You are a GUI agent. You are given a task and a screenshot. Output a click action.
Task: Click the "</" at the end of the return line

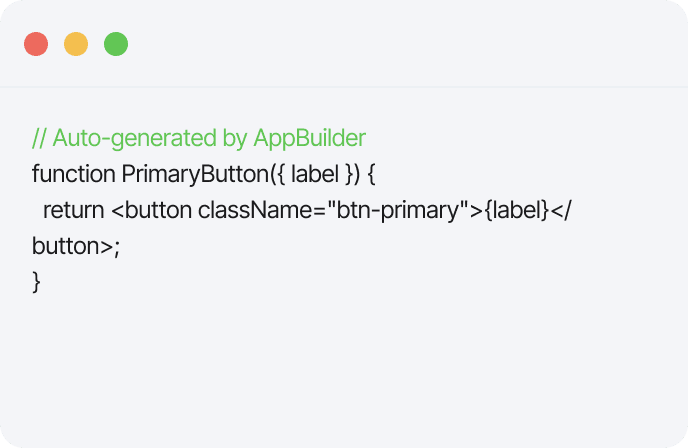(x=565, y=210)
